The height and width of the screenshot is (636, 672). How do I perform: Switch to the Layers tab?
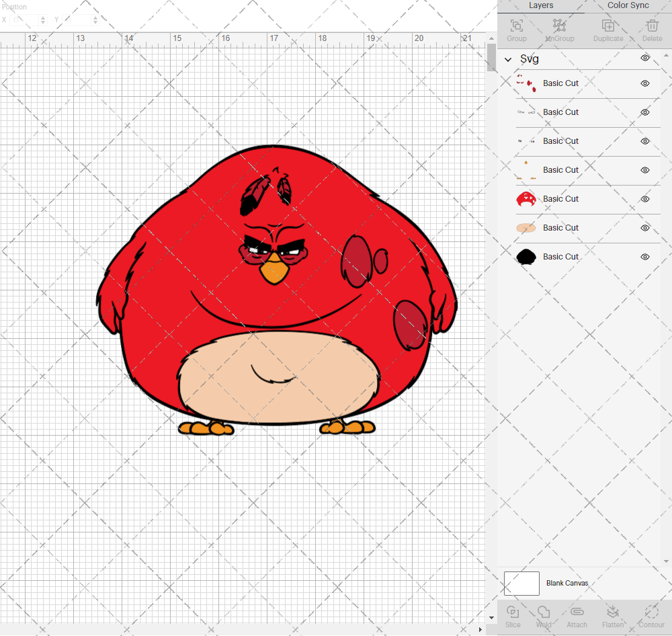(x=541, y=5)
